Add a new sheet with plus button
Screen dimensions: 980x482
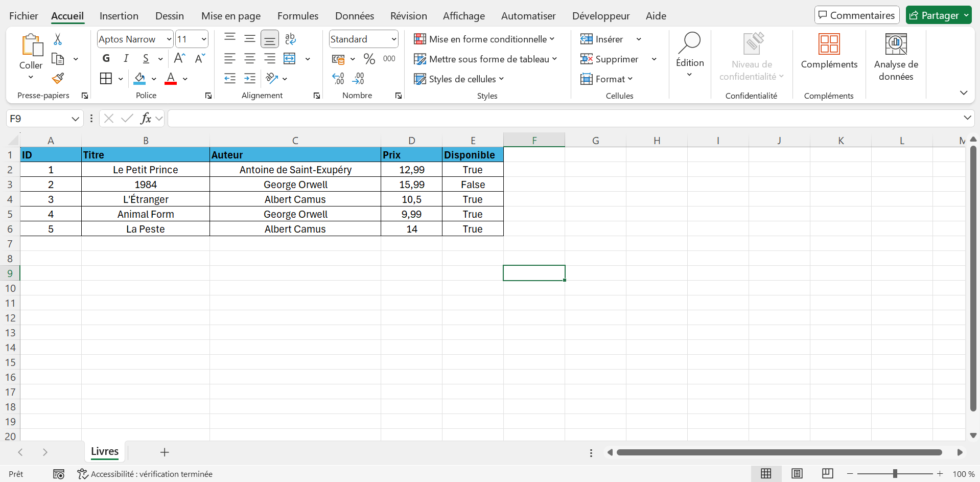click(x=165, y=452)
